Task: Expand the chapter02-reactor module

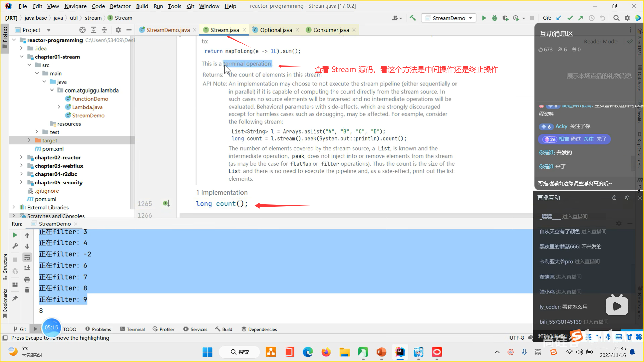Action: (21, 157)
